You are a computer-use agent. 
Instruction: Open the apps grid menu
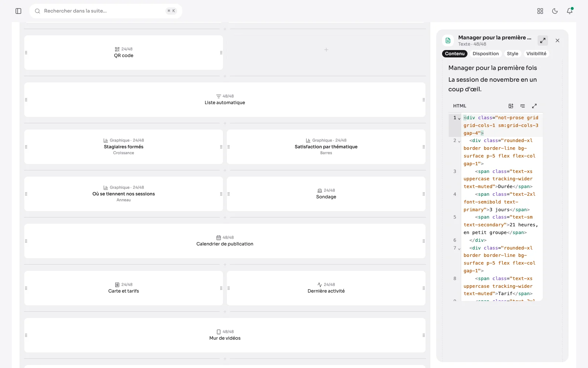pyautogui.click(x=540, y=11)
